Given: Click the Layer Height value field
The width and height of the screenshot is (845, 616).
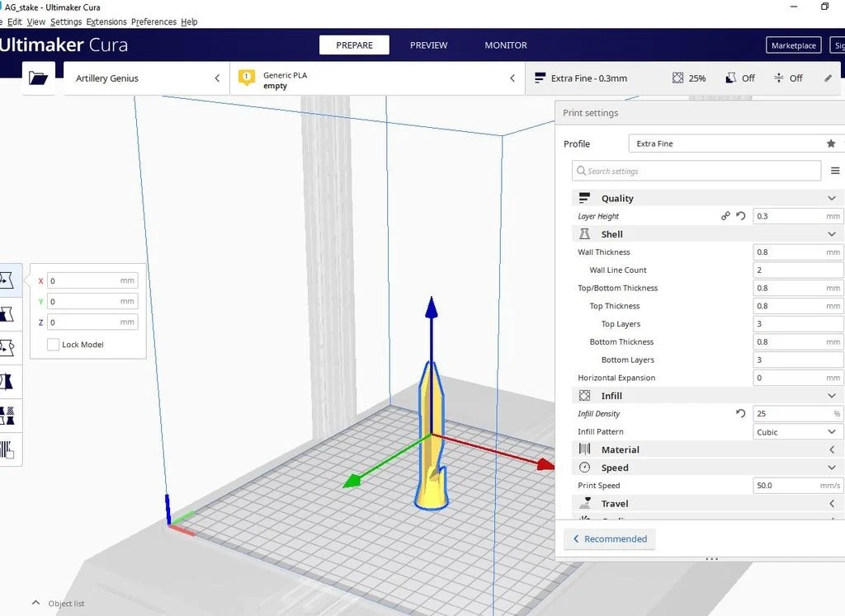Looking at the screenshot, I should [x=798, y=216].
